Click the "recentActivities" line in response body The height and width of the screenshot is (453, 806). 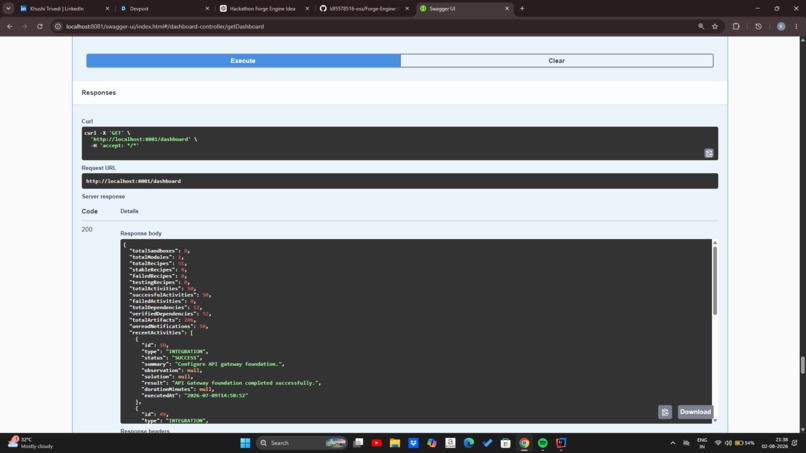161,333
